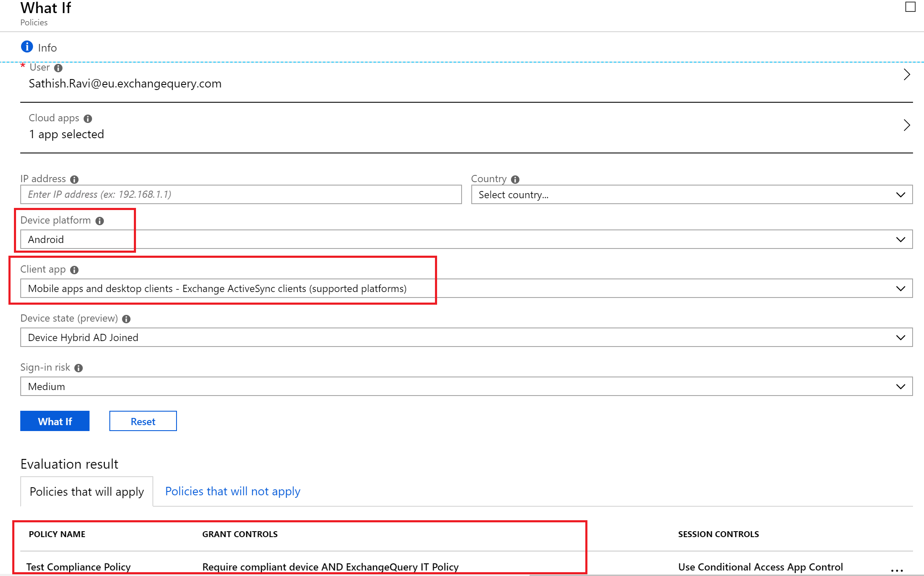Click the maximize square icon at top right
This screenshot has height=576, width=924.
(x=910, y=7)
